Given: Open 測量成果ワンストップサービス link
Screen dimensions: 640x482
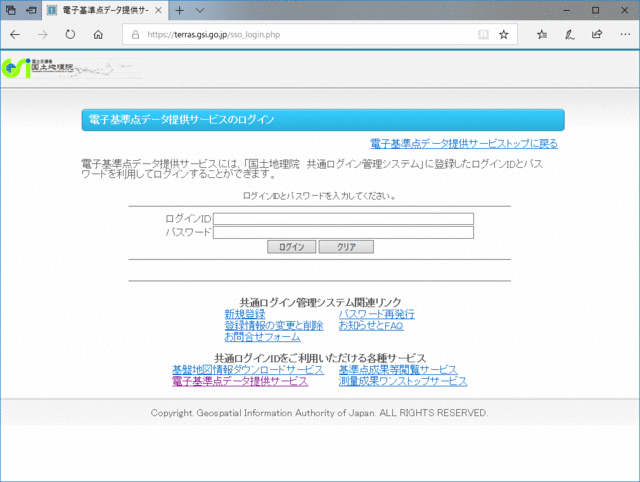Looking at the screenshot, I should 403,381.
